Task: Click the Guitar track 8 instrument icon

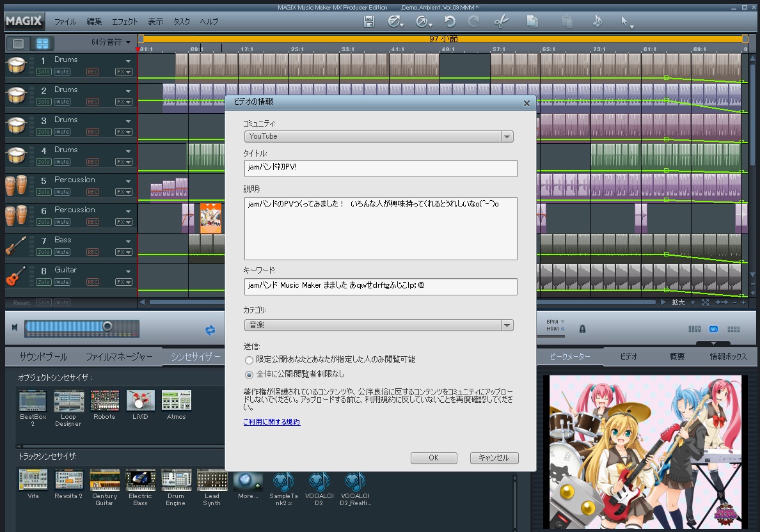Action: point(16,276)
